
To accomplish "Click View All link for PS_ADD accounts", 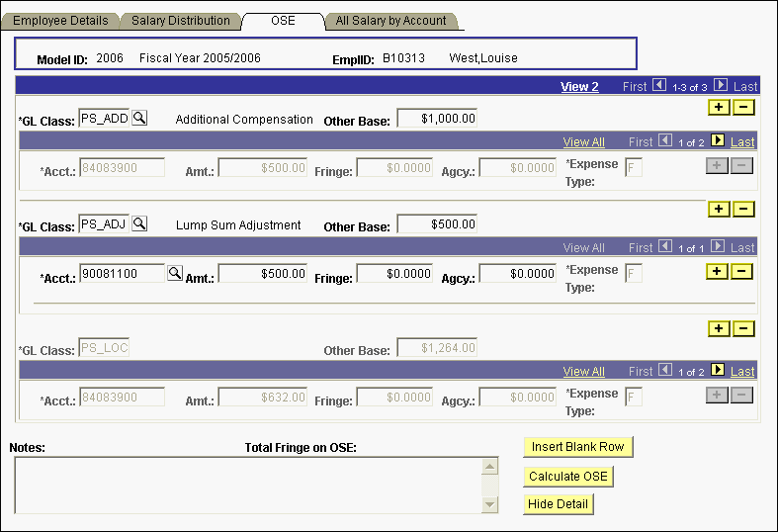I will coord(583,142).
